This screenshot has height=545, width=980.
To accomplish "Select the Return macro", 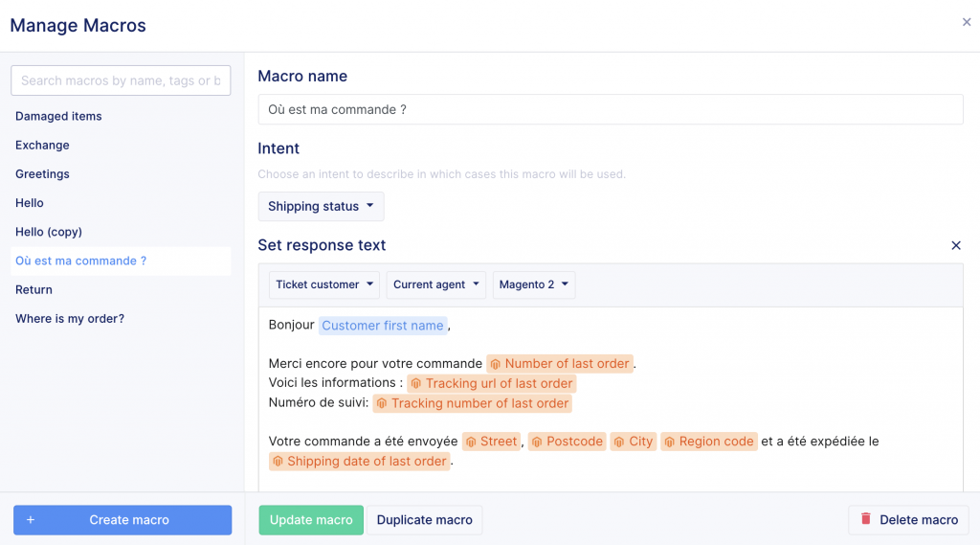I will coord(121,289).
